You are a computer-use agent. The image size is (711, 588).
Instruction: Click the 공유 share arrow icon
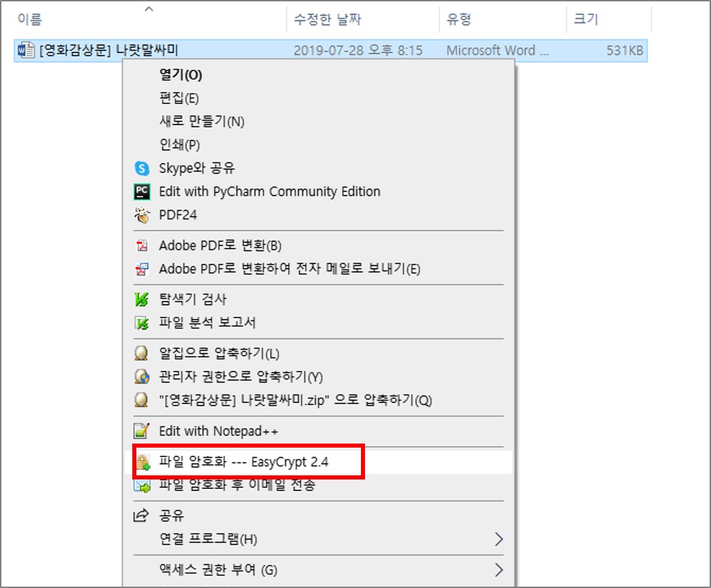(x=141, y=515)
